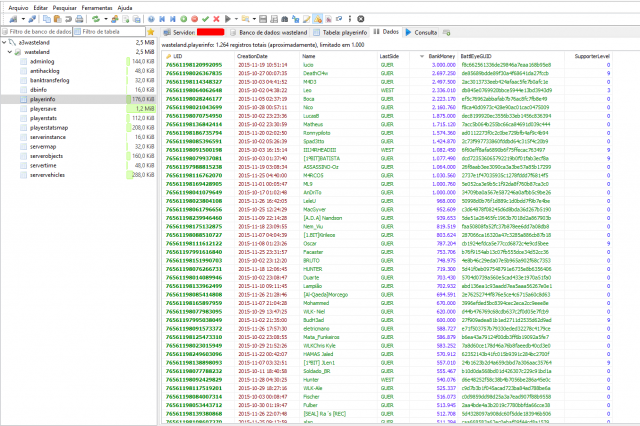The width and height of the screenshot is (640, 426).
Task: Click the BankMoney column header with sort arrow
Action: (434, 56)
